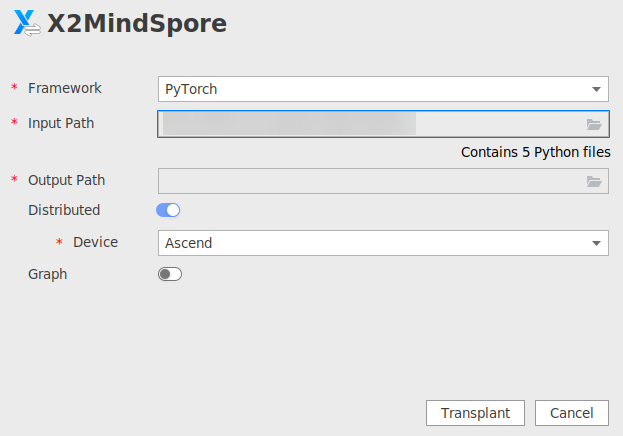Click the Output Path label
This screenshot has width=623, height=436.
67,180
